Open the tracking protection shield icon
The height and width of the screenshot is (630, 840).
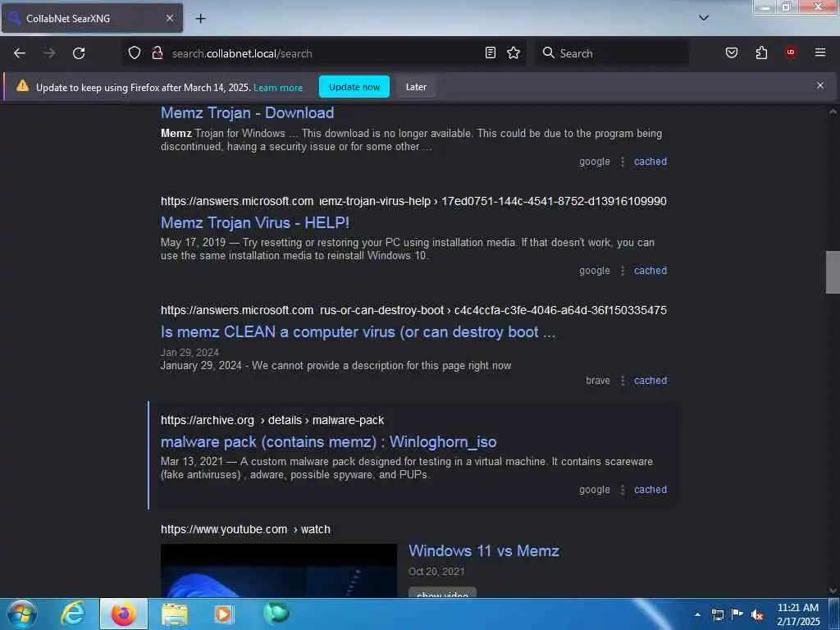click(x=135, y=52)
